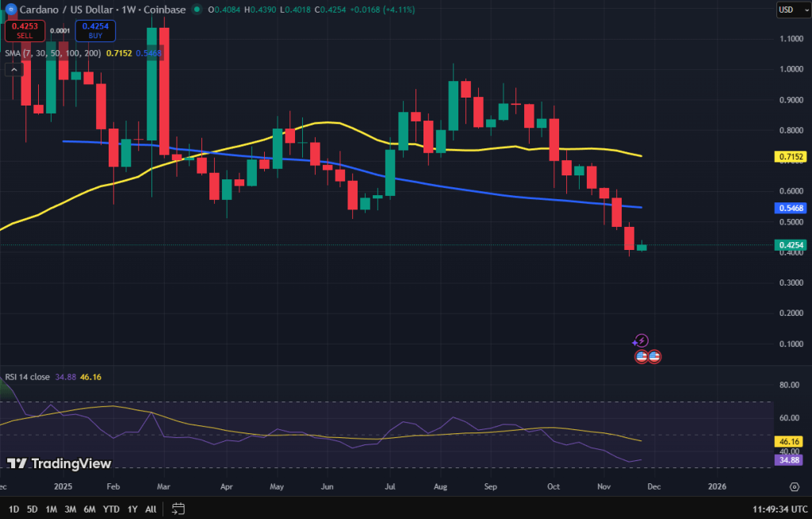Click the purple lightning bolt icon on the chart

click(642, 341)
